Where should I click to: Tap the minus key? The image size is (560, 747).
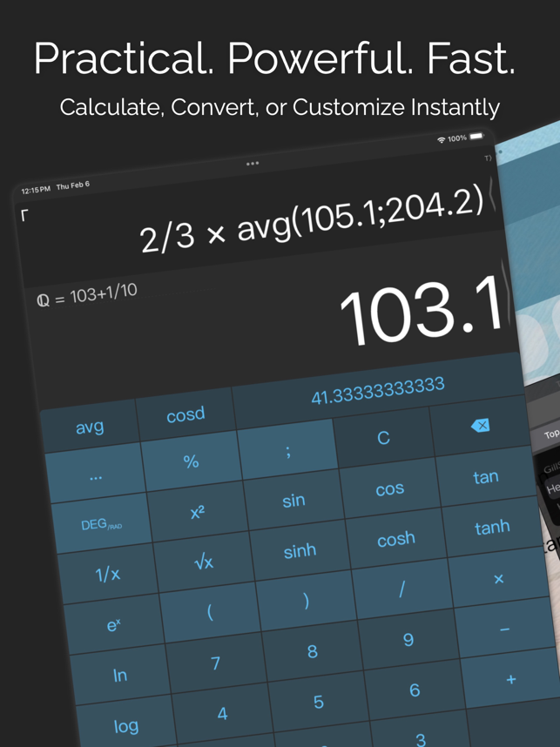point(505,629)
